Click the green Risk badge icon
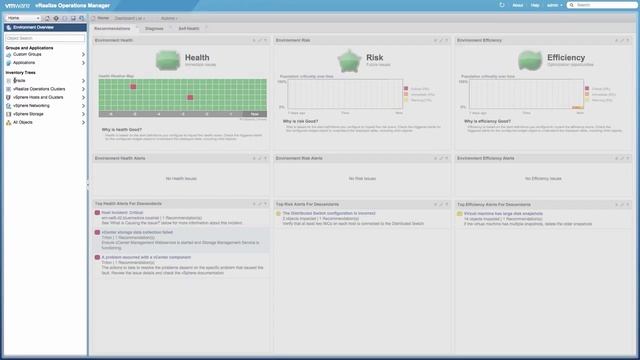Image resolution: width=640 pixels, height=360 pixels. [x=349, y=61]
